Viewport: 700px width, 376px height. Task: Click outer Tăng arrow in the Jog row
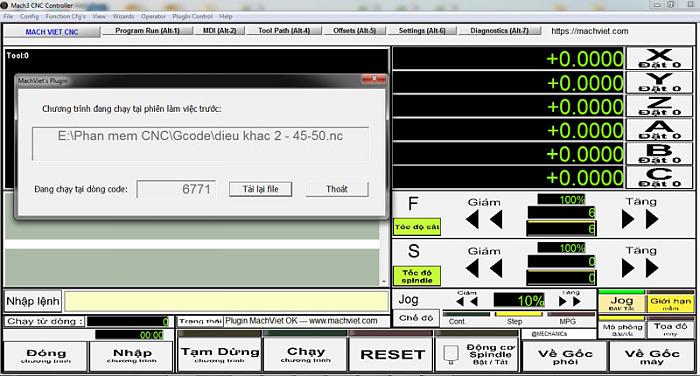[x=577, y=301]
